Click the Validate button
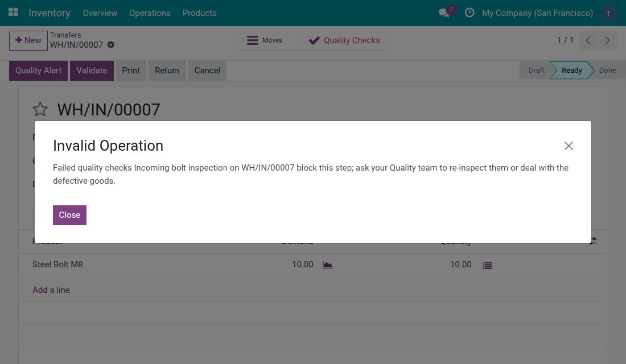Screen dimensions: 626x364 coord(92,71)
